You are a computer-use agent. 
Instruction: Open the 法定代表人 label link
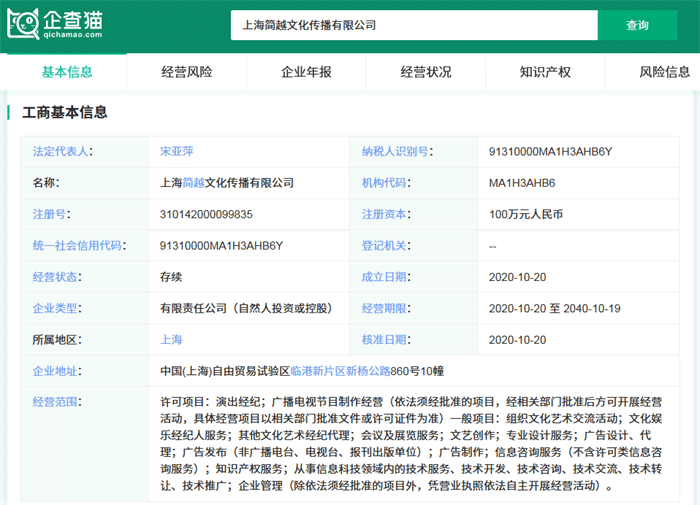60,151
